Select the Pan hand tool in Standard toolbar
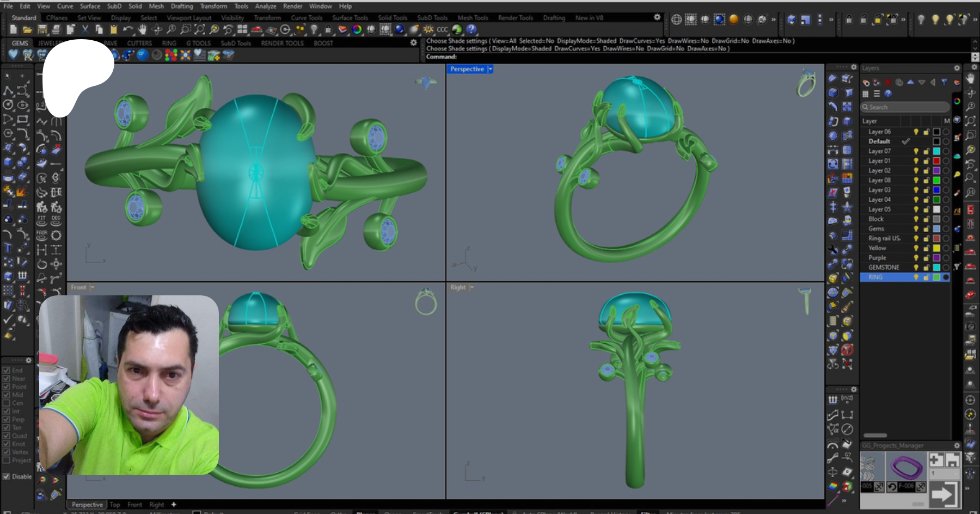The height and width of the screenshot is (514, 980). (142, 29)
